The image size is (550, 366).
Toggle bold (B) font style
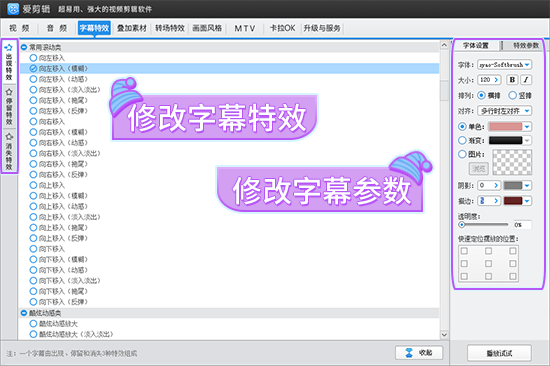point(512,80)
